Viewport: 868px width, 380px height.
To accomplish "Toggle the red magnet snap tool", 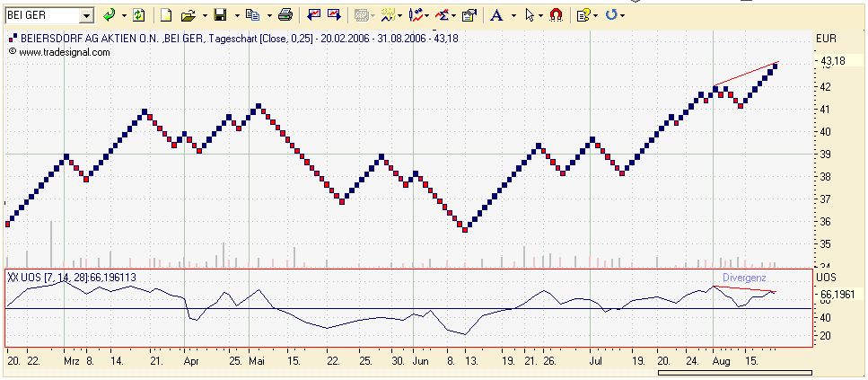I will [557, 15].
